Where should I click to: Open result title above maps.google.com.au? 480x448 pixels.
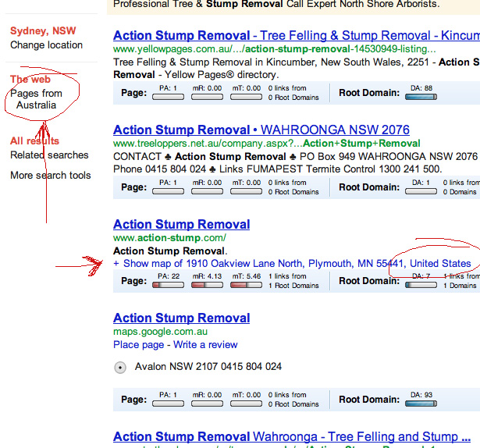[x=182, y=318]
